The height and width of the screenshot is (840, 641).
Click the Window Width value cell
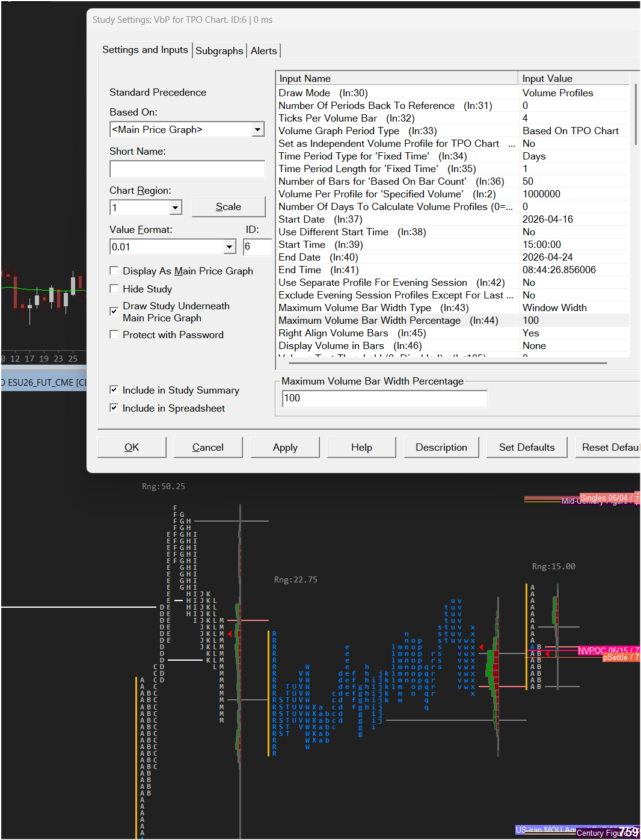(x=574, y=307)
